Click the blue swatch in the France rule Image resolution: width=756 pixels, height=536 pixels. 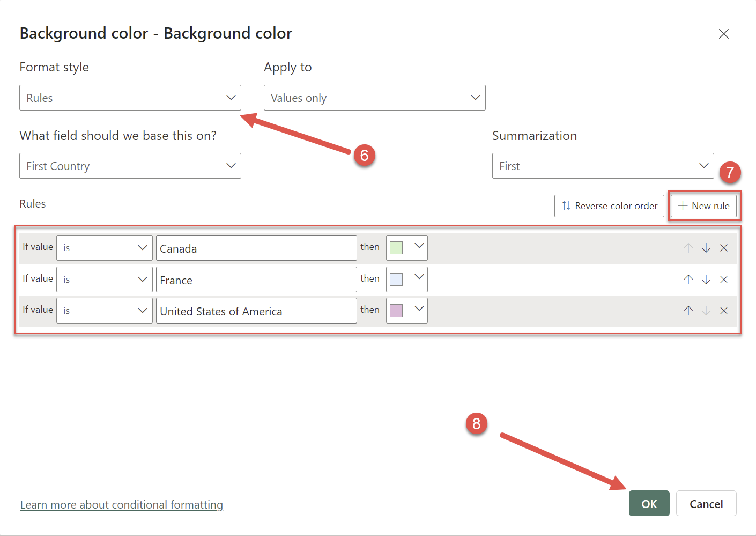click(x=396, y=280)
